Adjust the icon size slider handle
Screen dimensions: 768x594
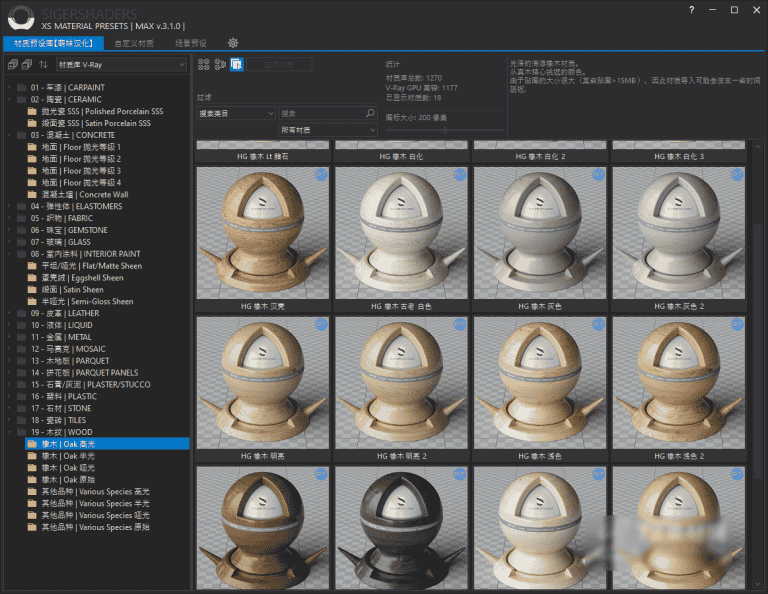[445, 130]
